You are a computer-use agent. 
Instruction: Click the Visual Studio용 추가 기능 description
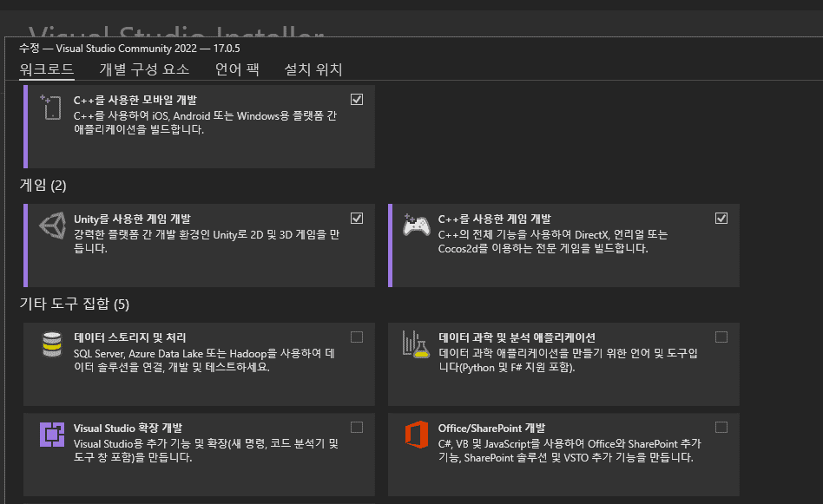click(207, 450)
